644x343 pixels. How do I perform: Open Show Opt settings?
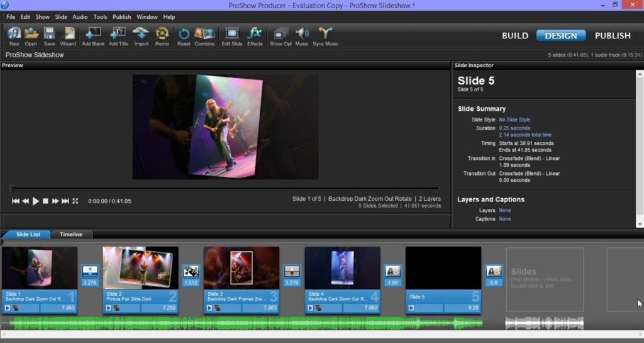click(281, 36)
